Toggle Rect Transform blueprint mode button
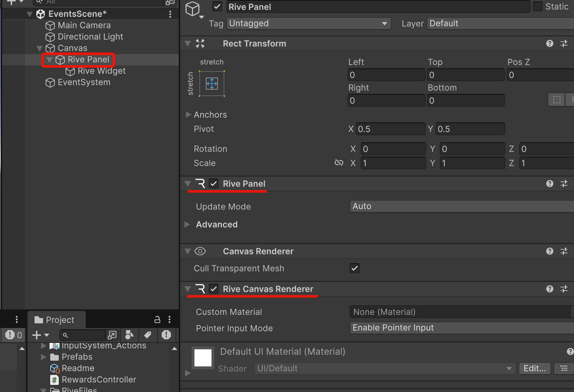Screen dimensions: 574x392 [557, 100]
